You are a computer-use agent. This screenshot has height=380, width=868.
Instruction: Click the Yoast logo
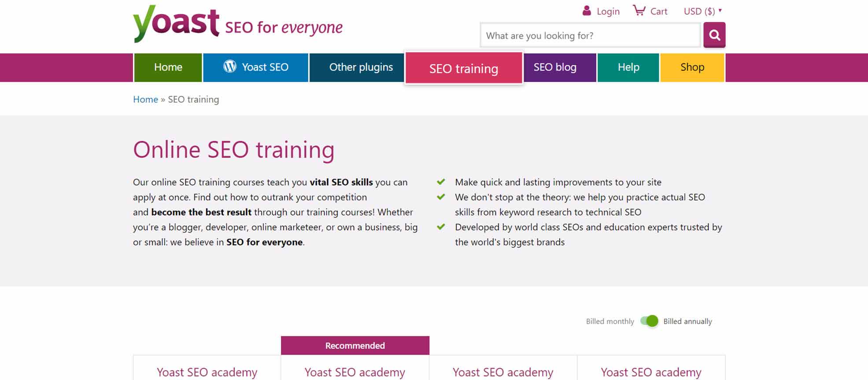(176, 24)
